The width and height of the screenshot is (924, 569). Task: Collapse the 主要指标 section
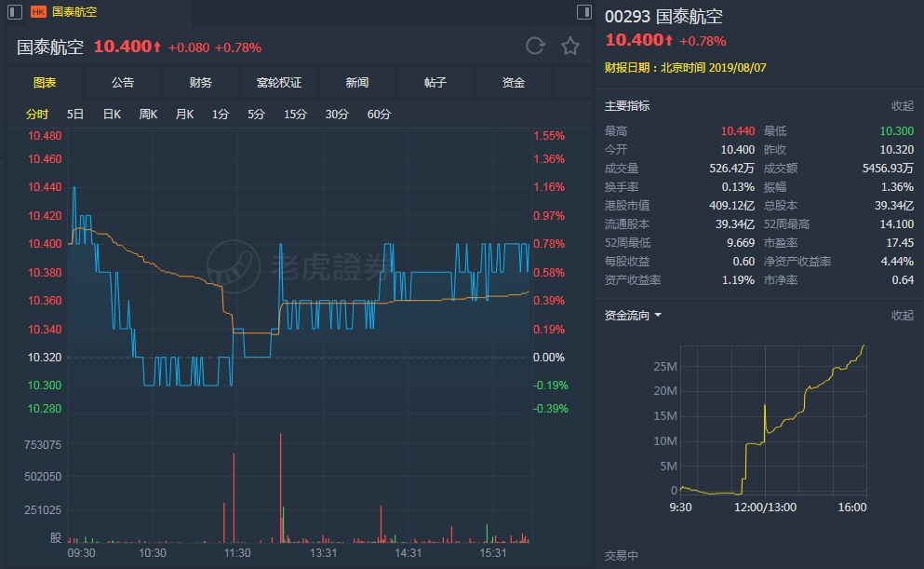coord(903,106)
